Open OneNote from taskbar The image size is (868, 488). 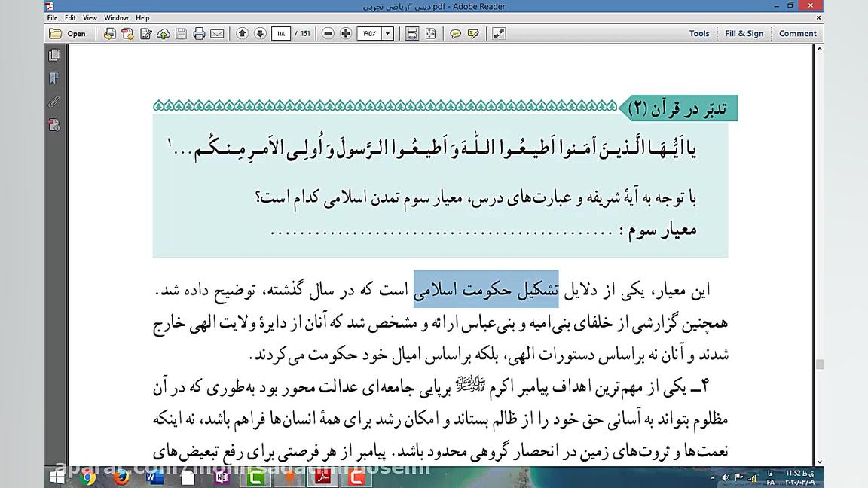(x=222, y=477)
